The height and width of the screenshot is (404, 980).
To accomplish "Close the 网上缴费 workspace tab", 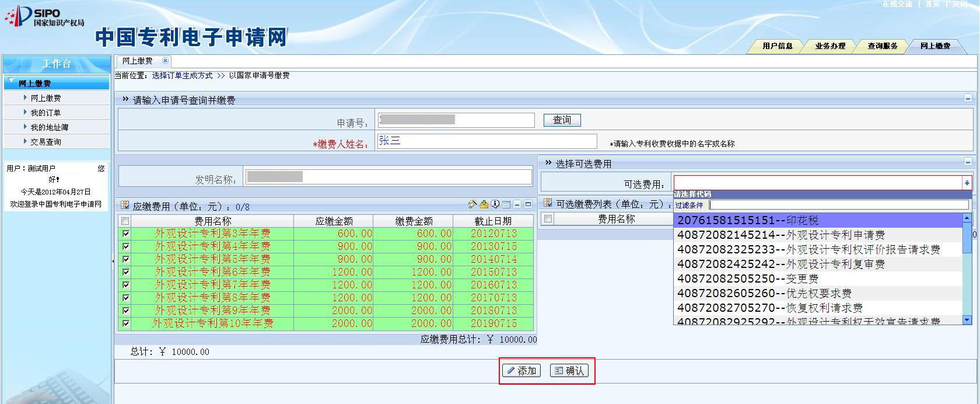I will 165,61.
